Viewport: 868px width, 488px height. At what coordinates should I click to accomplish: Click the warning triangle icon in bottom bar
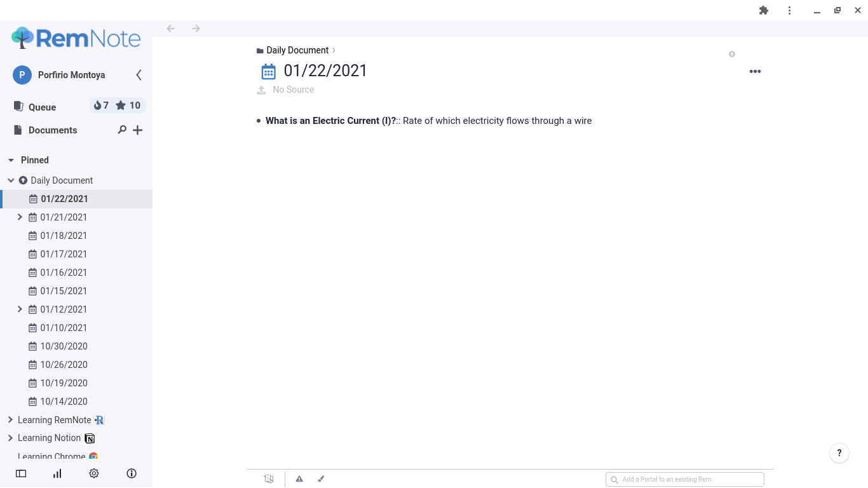tap(299, 479)
